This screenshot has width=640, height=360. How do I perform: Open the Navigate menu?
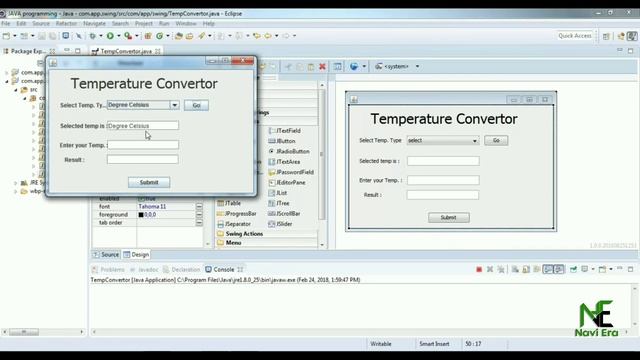[94, 24]
